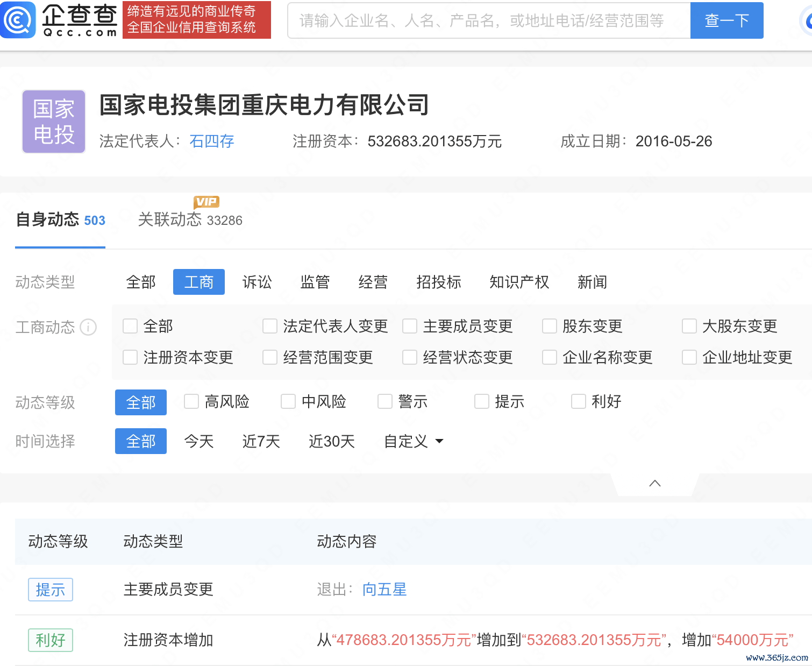This screenshot has height=666, width=812.
Task: Click the 利好 tag in second row
Action: [51, 640]
